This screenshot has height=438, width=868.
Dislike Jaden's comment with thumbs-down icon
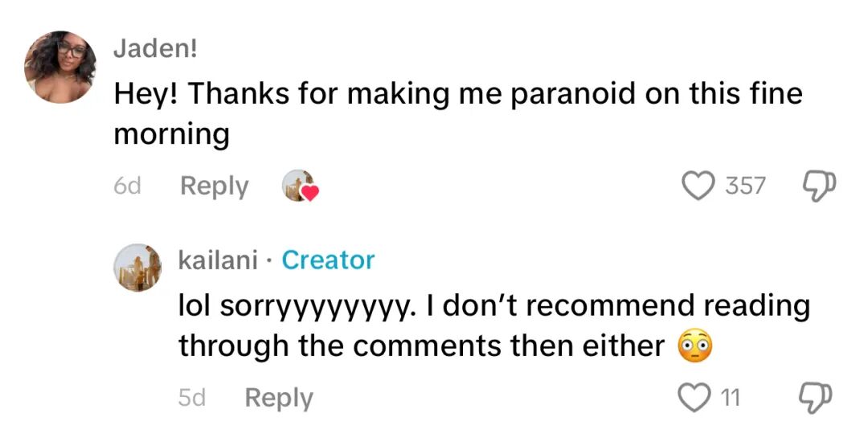pyautogui.click(x=817, y=186)
